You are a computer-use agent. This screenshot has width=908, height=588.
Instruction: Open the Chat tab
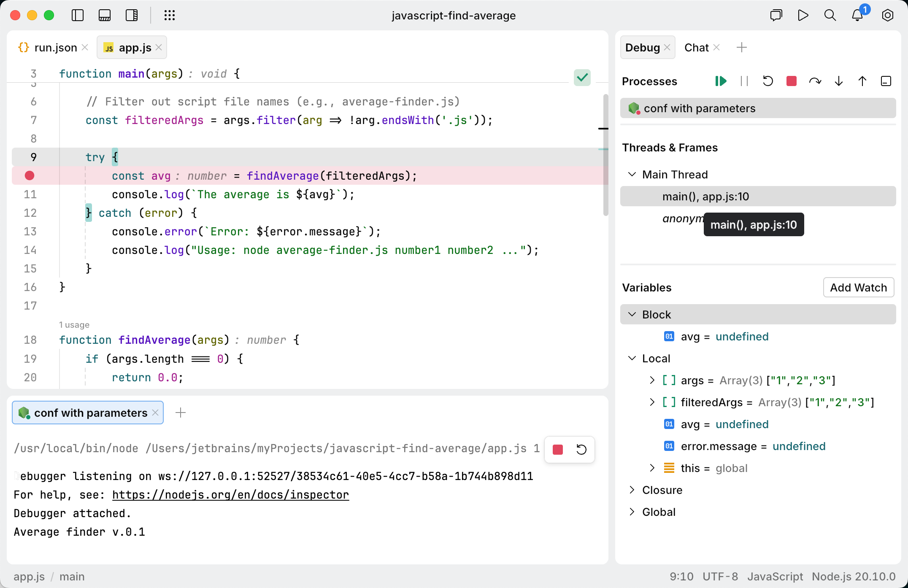coord(696,47)
